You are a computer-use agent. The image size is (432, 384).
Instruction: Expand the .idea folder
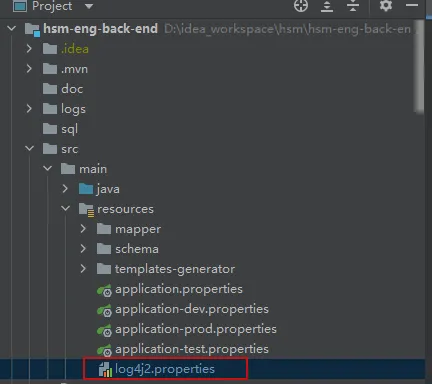pos(29,49)
